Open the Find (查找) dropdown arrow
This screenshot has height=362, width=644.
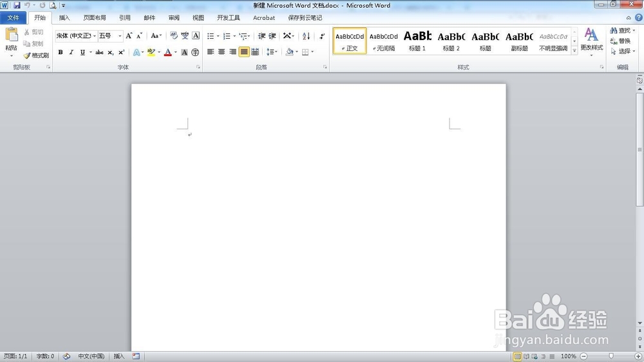pos(634,30)
